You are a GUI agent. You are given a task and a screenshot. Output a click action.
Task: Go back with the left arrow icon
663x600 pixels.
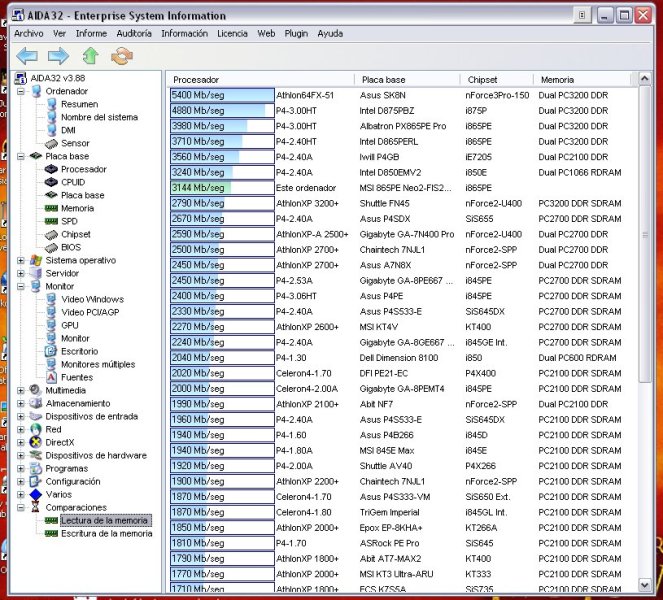[x=27, y=56]
